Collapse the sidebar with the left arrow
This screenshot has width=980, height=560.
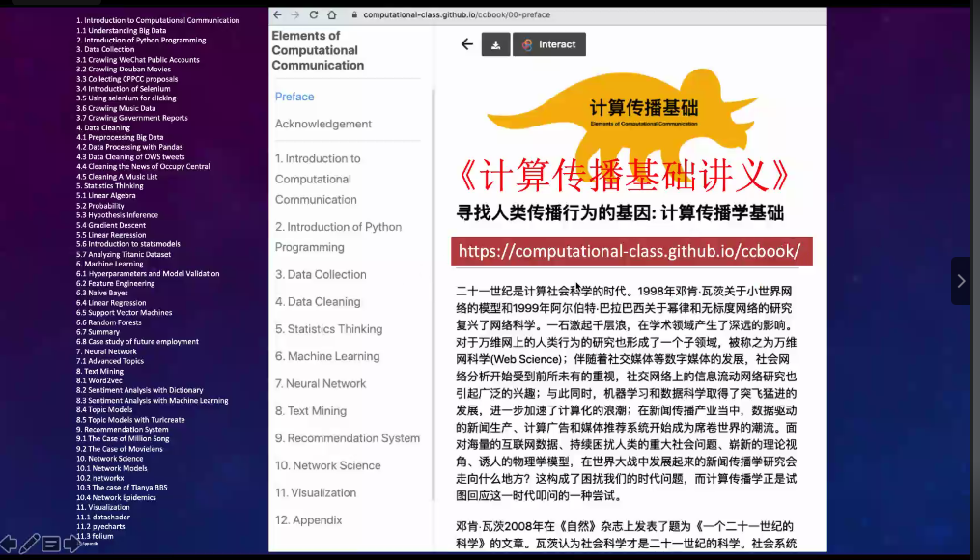point(467,44)
